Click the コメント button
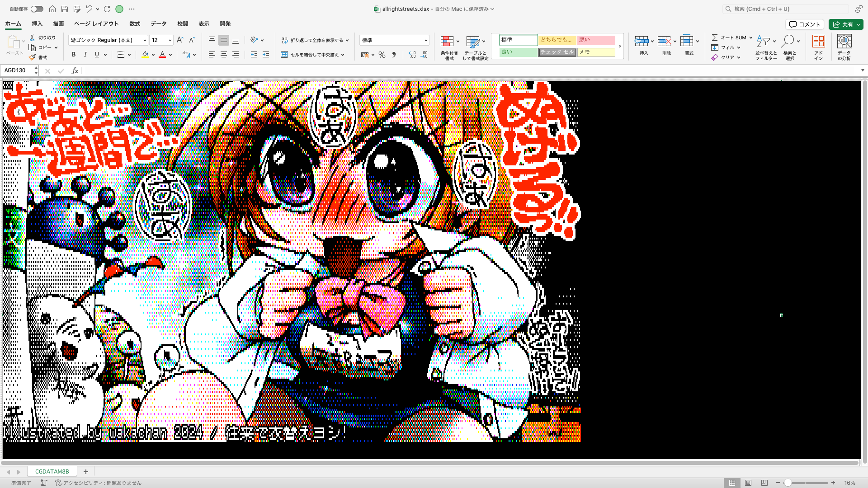This screenshot has height=488, width=868. coord(805,24)
